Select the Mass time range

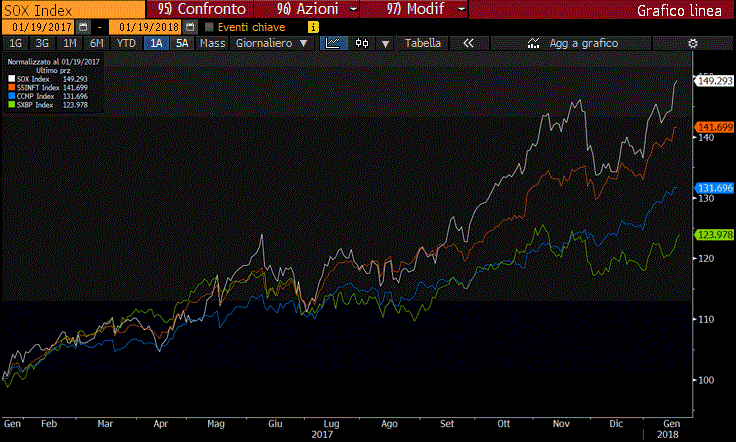coord(212,43)
